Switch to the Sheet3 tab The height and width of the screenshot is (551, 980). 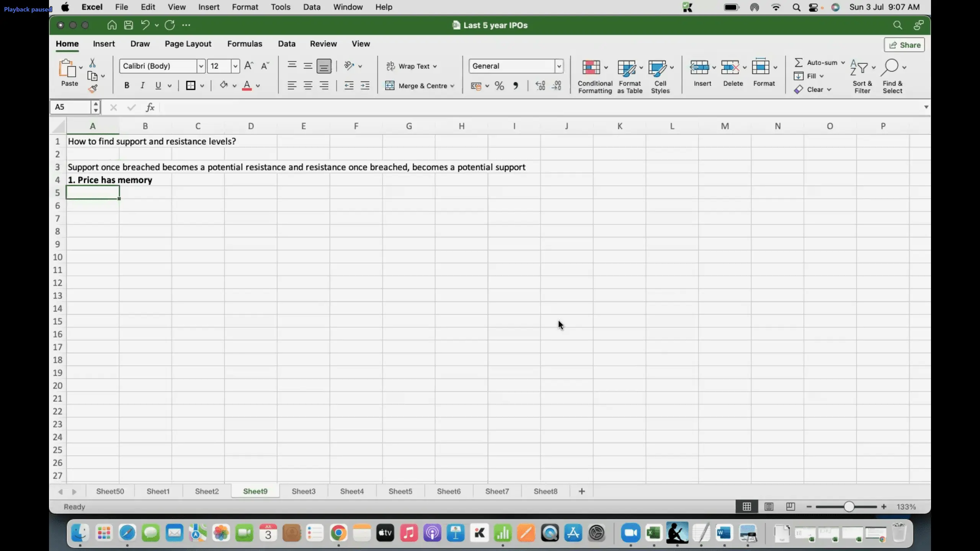[x=303, y=491]
